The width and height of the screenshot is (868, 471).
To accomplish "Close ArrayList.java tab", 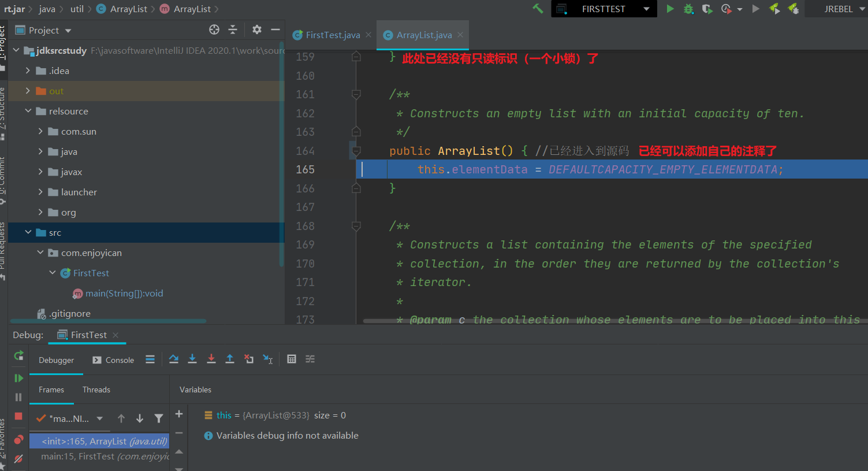I will (460, 35).
